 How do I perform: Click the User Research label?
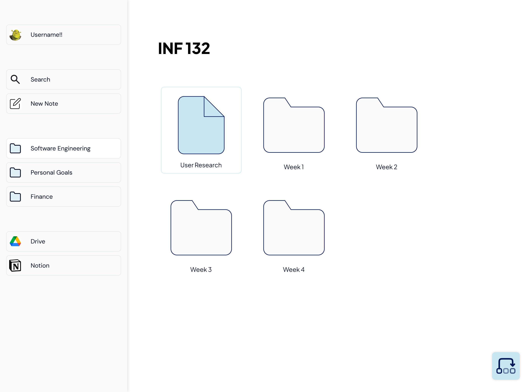pyautogui.click(x=201, y=165)
